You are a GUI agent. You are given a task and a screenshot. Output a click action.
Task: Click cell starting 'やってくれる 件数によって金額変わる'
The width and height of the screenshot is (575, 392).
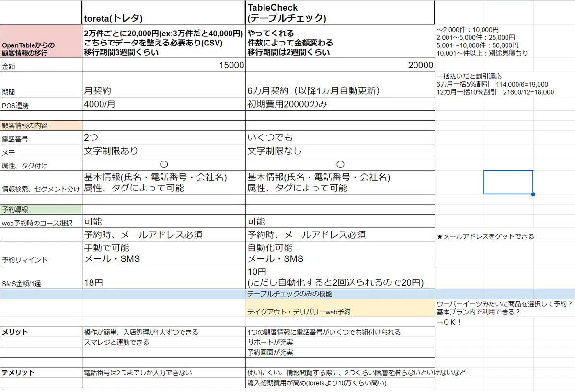(x=340, y=42)
